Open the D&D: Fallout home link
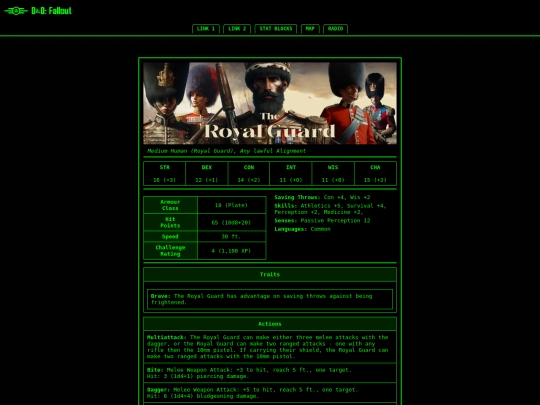 [x=51, y=11]
